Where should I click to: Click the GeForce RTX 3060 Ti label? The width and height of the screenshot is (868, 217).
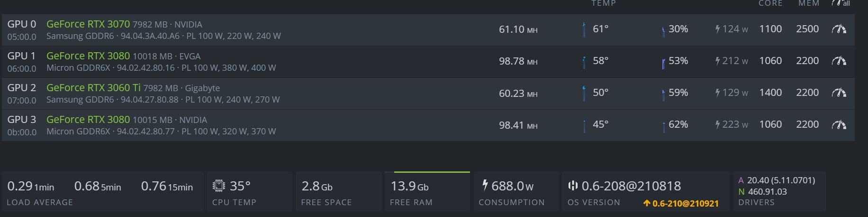pos(93,88)
